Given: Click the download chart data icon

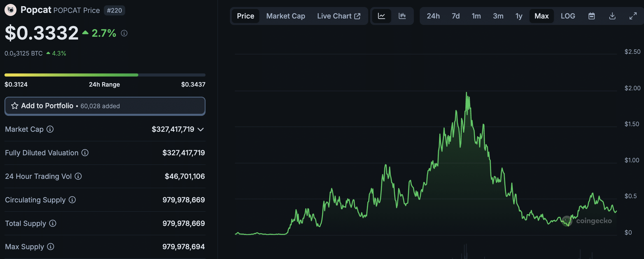Looking at the screenshot, I should coord(612,16).
